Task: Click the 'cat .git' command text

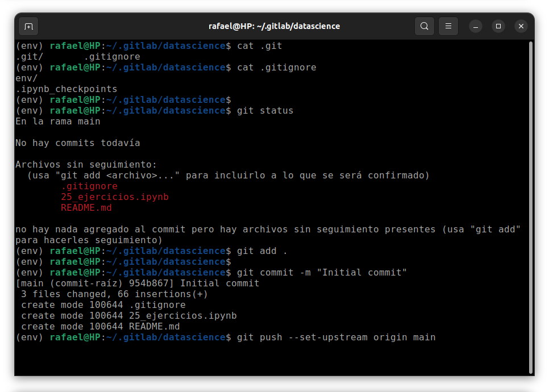Action: click(x=260, y=46)
